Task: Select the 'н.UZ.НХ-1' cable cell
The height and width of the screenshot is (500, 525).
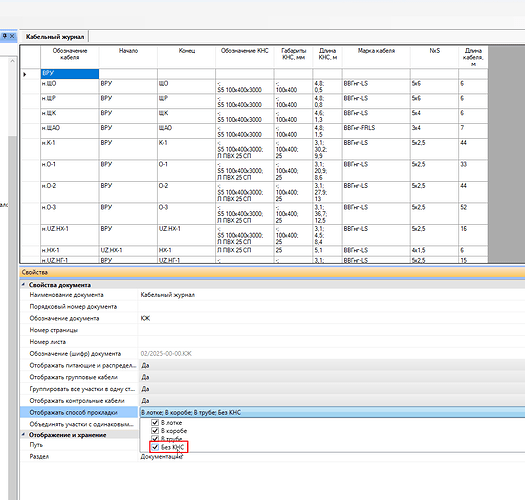Action: coord(70,235)
